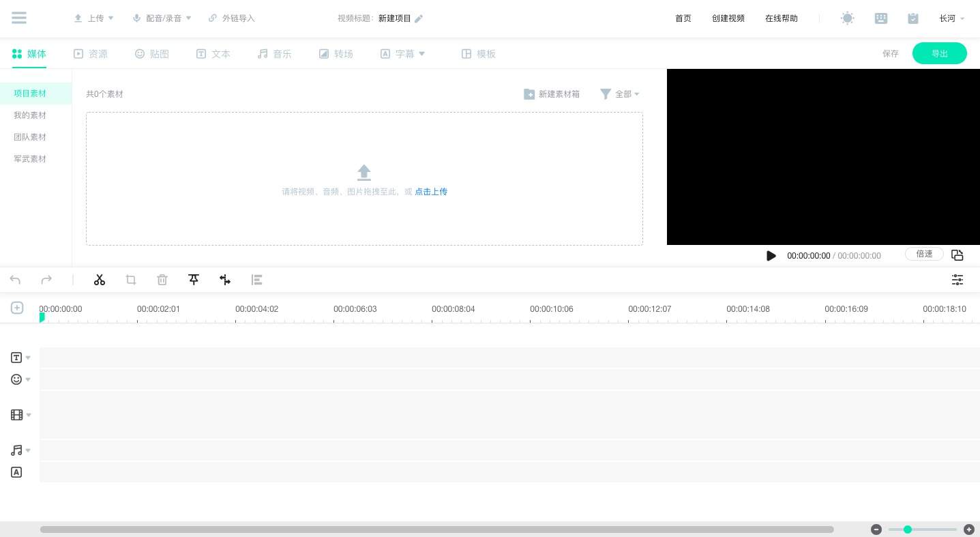Click the pin-to-top timeline tool icon

pyautogui.click(x=194, y=280)
